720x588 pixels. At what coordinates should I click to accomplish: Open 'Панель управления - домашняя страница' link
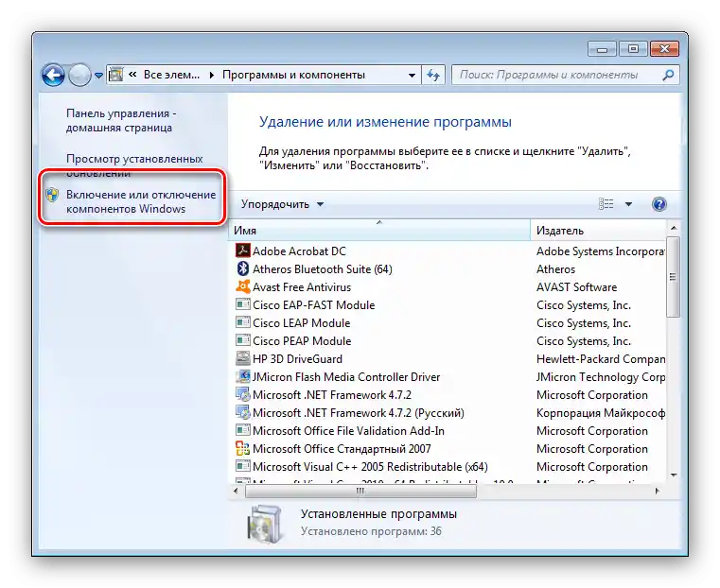pos(121,120)
